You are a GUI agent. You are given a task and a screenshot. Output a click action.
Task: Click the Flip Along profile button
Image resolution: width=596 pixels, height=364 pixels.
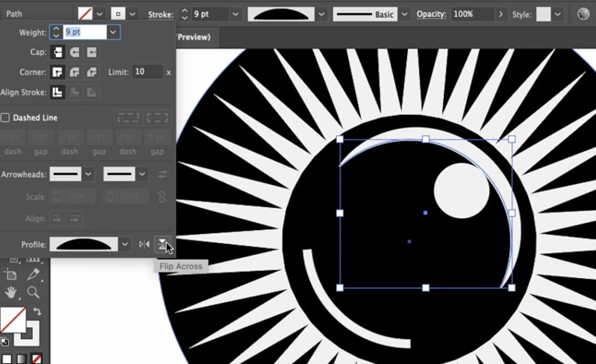144,244
